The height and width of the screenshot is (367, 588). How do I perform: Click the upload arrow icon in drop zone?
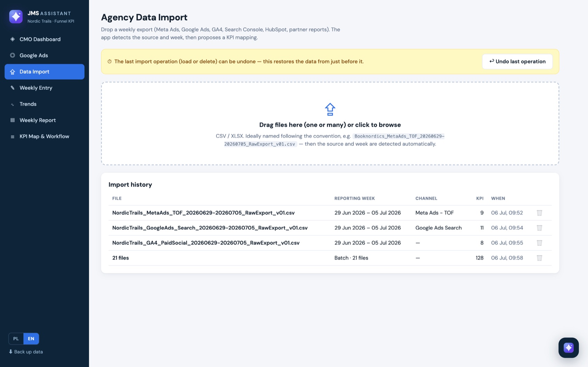[330, 109]
